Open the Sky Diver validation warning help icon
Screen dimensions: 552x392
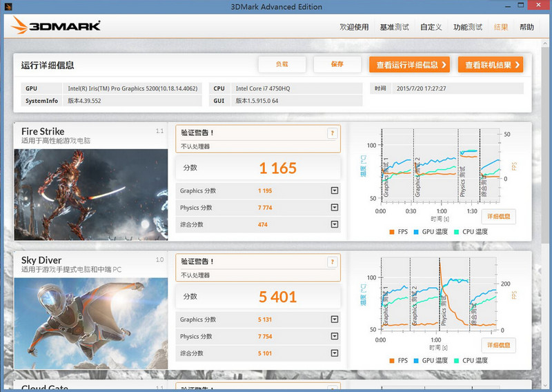(x=333, y=262)
